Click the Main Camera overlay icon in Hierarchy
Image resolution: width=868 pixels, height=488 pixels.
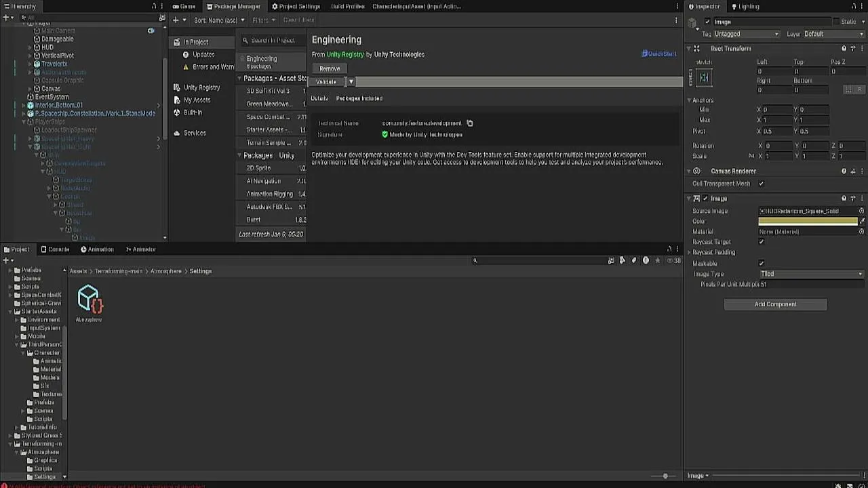tap(151, 30)
